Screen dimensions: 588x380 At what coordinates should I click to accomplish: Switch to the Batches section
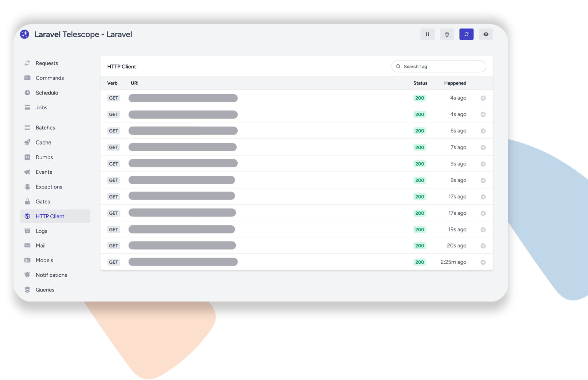pos(45,127)
